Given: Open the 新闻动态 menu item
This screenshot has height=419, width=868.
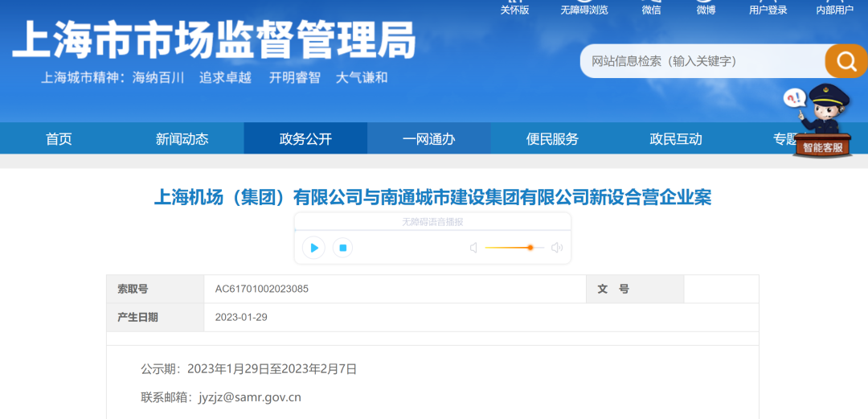Looking at the screenshot, I should click(182, 139).
